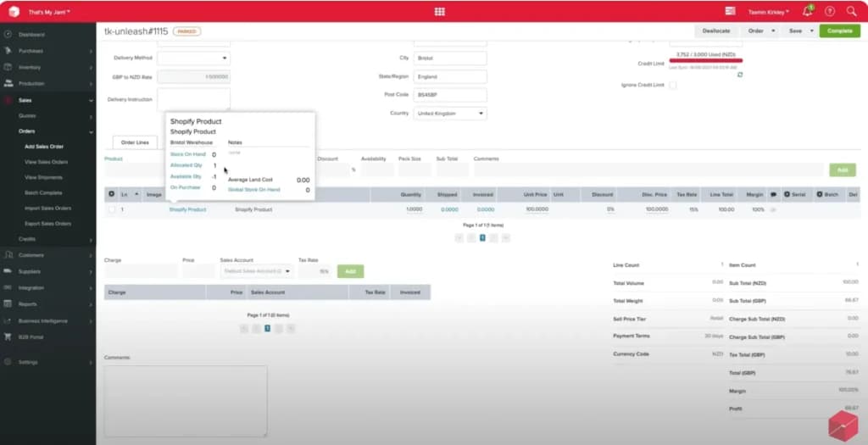
Task: Click the Suppliers truck icon
Action: pos(8,271)
